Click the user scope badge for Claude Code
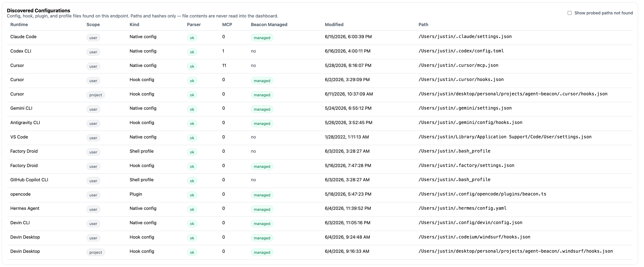 [93, 38]
